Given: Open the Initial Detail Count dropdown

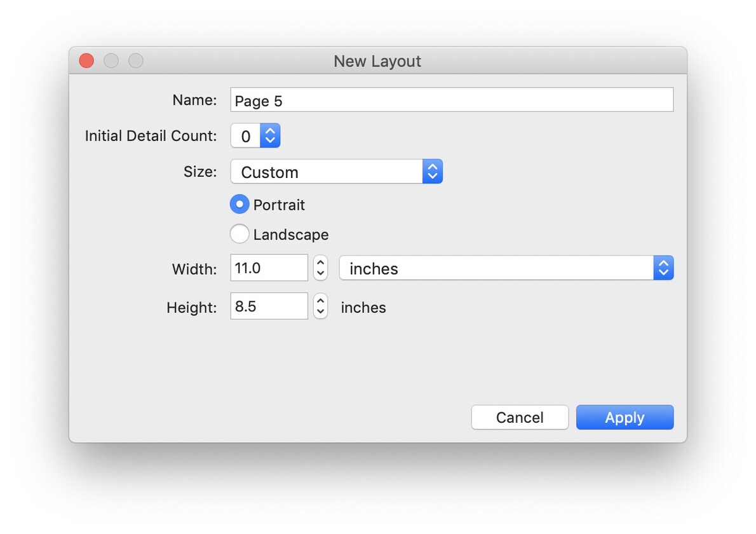Looking at the screenshot, I should 255,135.
